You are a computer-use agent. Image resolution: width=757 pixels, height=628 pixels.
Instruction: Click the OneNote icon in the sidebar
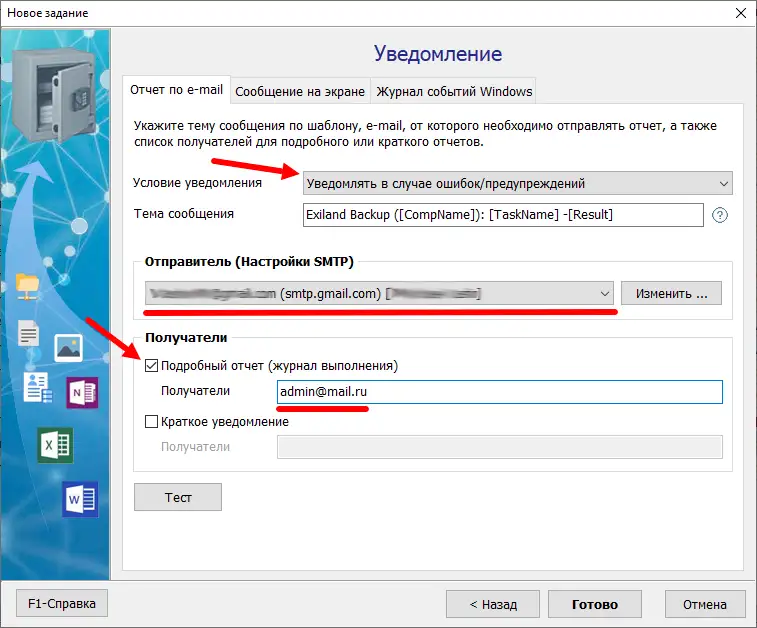coord(81,393)
